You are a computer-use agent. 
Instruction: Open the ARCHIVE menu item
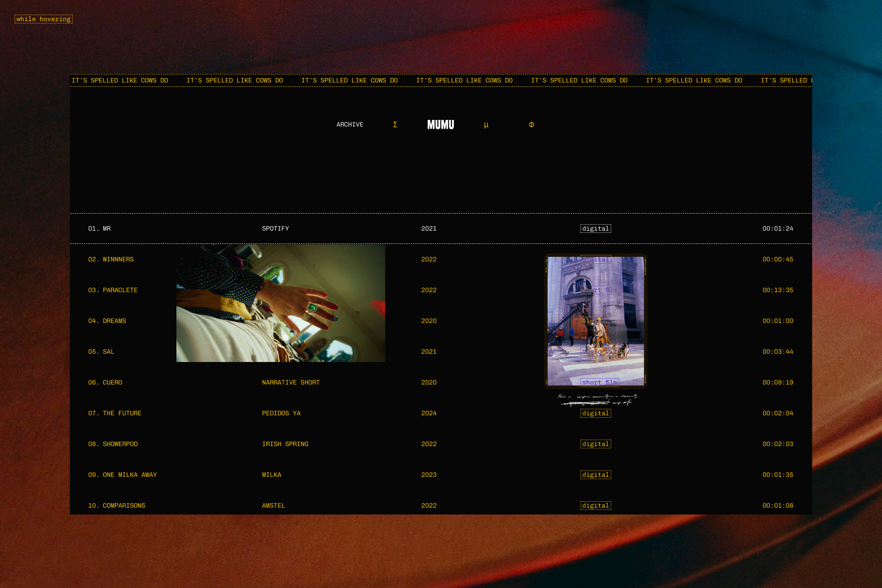(350, 125)
